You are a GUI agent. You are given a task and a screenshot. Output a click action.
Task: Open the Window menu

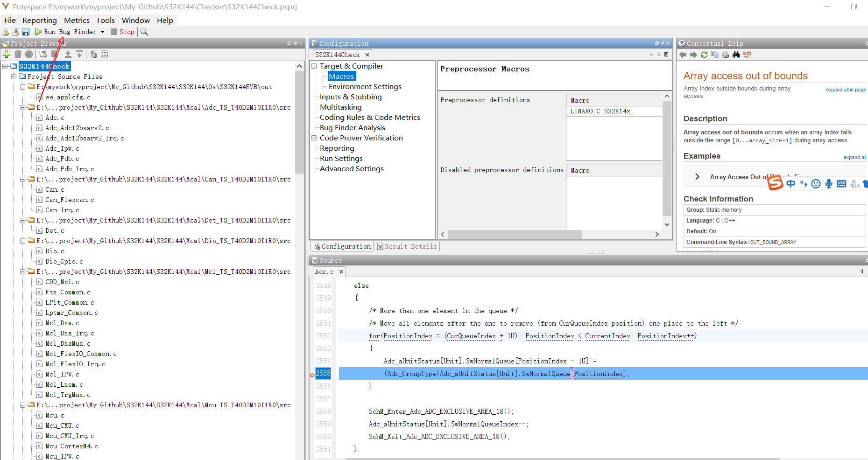[136, 20]
